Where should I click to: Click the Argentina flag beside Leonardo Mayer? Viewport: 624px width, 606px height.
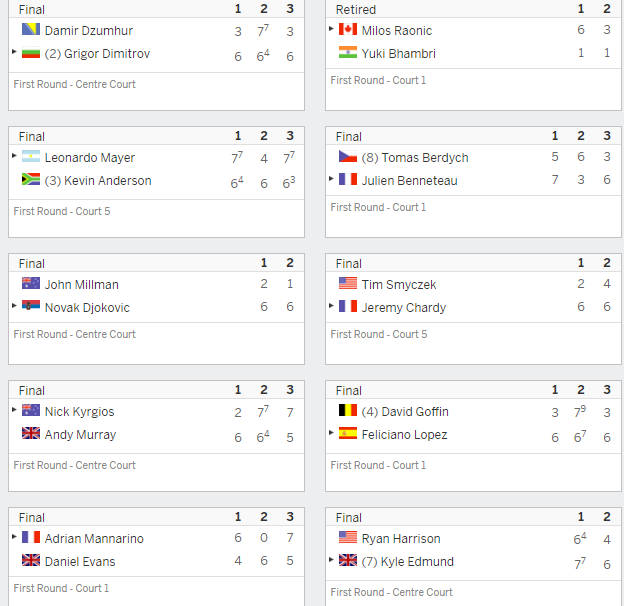pyautogui.click(x=31, y=156)
